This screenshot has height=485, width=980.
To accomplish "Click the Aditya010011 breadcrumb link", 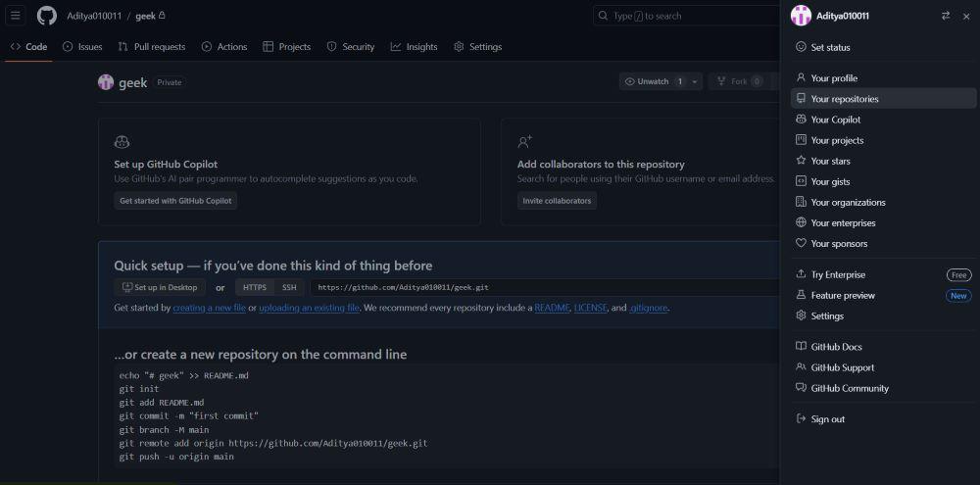I will (94, 16).
